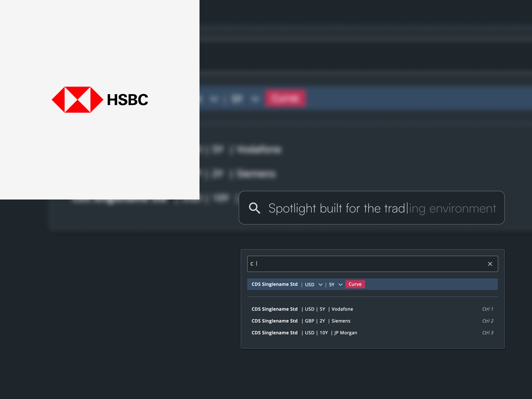Open the 5Y tenor dropdown chevron
The image size is (532, 399).
coord(340,285)
